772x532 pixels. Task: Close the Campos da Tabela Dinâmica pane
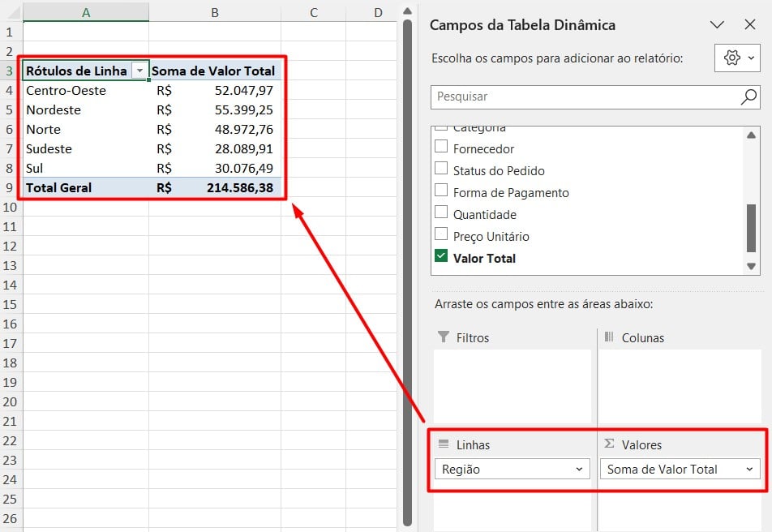(749, 25)
